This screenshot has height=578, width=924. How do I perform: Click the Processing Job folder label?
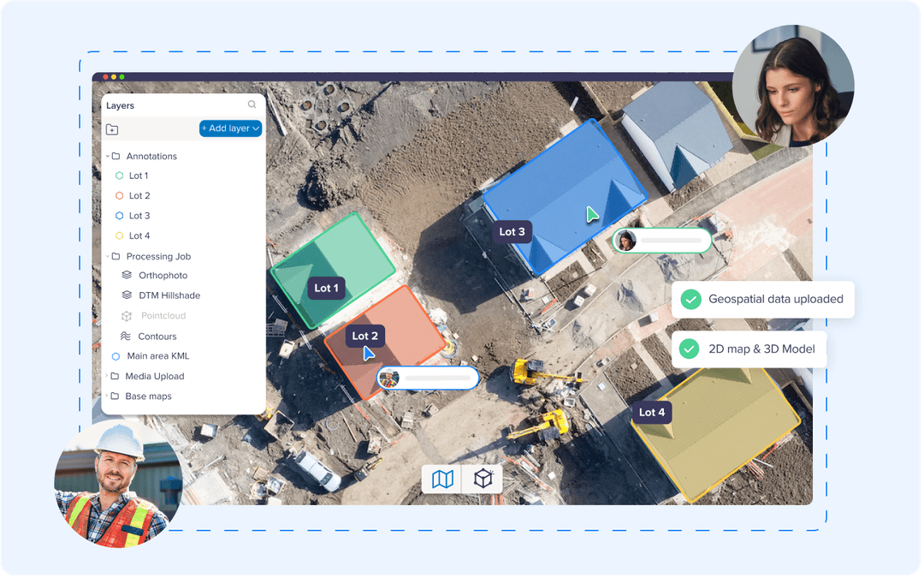click(x=158, y=257)
